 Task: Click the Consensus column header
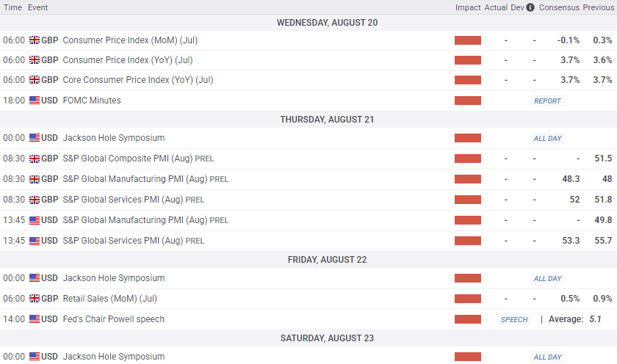[559, 7]
